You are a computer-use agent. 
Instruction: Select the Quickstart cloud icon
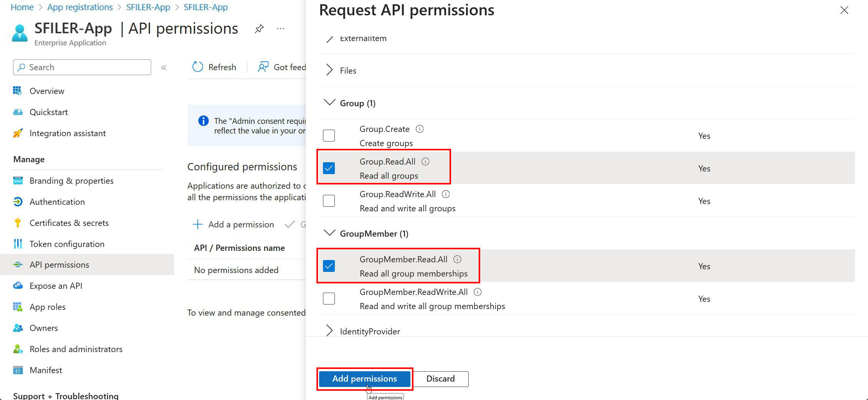[x=18, y=112]
